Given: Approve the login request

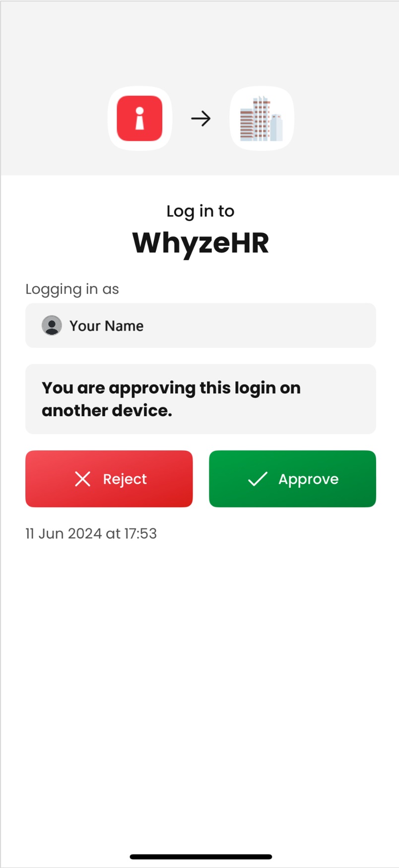Looking at the screenshot, I should pyautogui.click(x=292, y=479).
